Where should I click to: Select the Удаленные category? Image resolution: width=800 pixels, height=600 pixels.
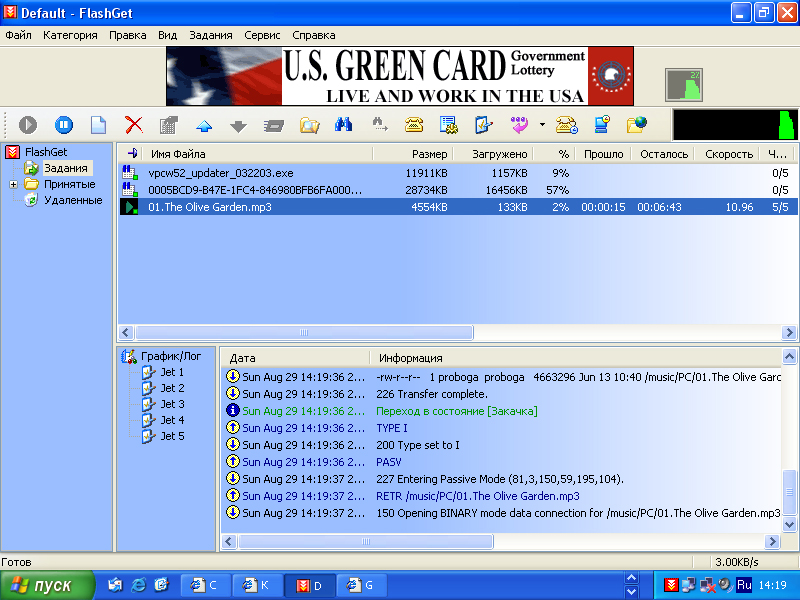point(73,200)
